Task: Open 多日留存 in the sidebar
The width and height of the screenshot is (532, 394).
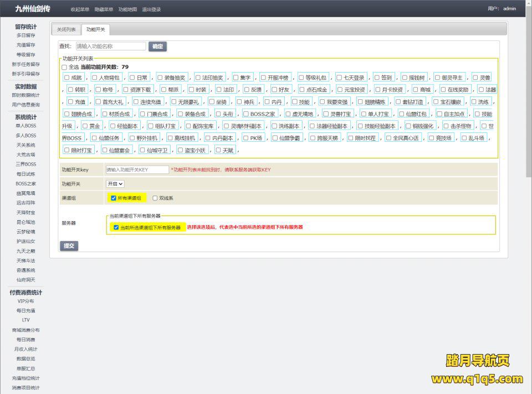Action: pos(25,35)
